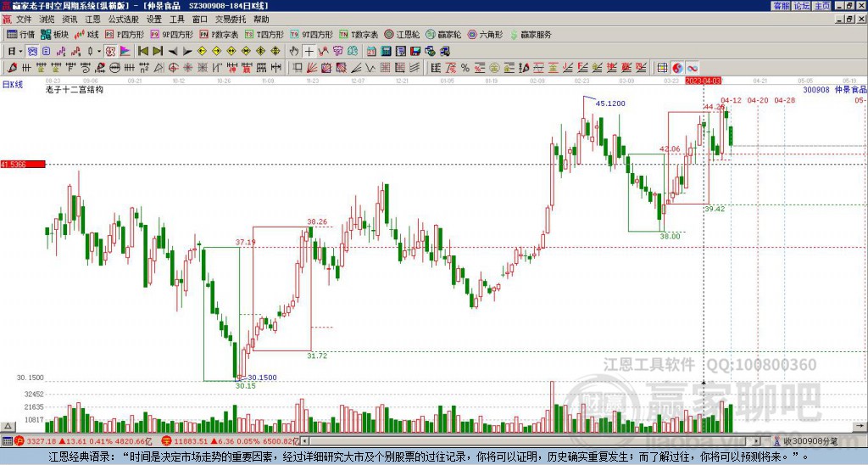This screenshot has height=465, width=868.
Task: Open the P数字表 number table
Action: point(219,34)
